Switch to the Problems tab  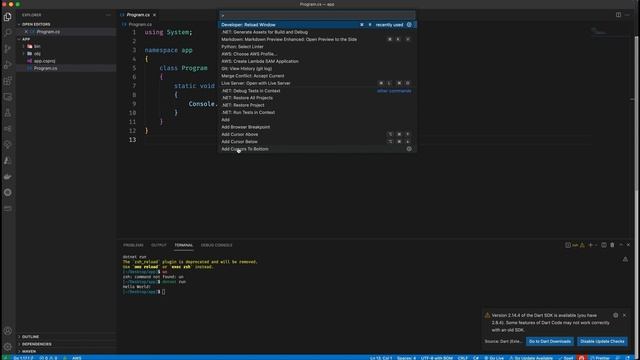(x=133, y=245)
